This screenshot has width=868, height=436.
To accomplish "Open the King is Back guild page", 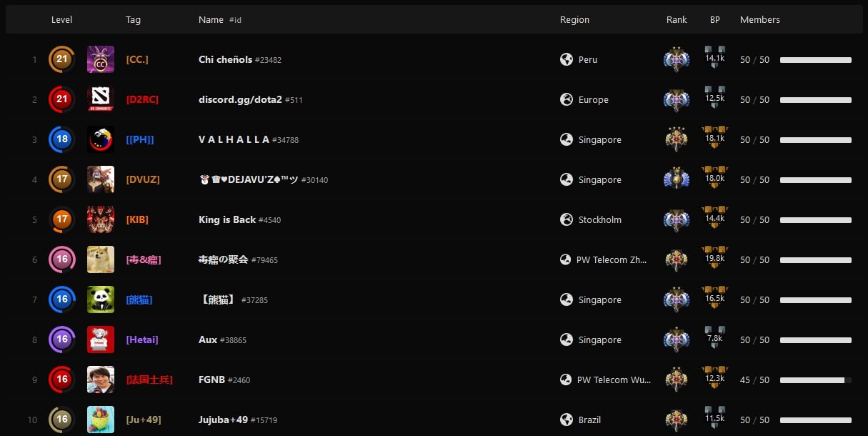I will tap(227, 219).
